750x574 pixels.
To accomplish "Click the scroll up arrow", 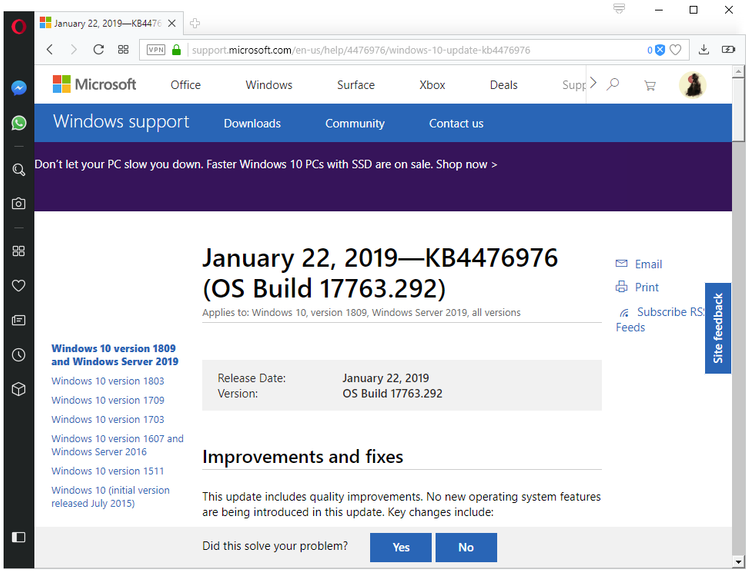I will [738, 72].
